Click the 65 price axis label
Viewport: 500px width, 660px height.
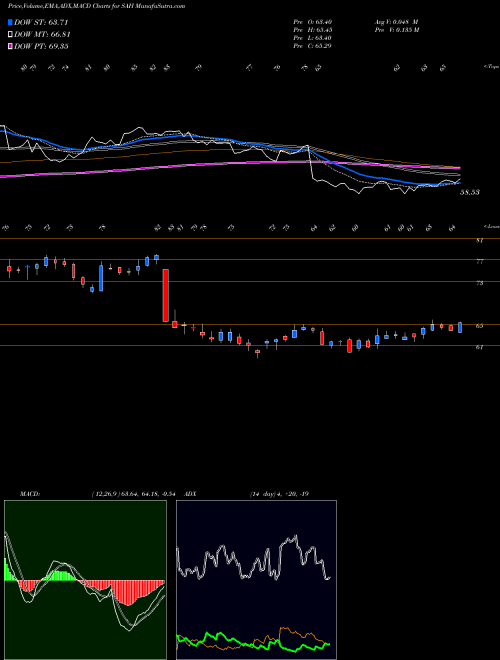479,326
